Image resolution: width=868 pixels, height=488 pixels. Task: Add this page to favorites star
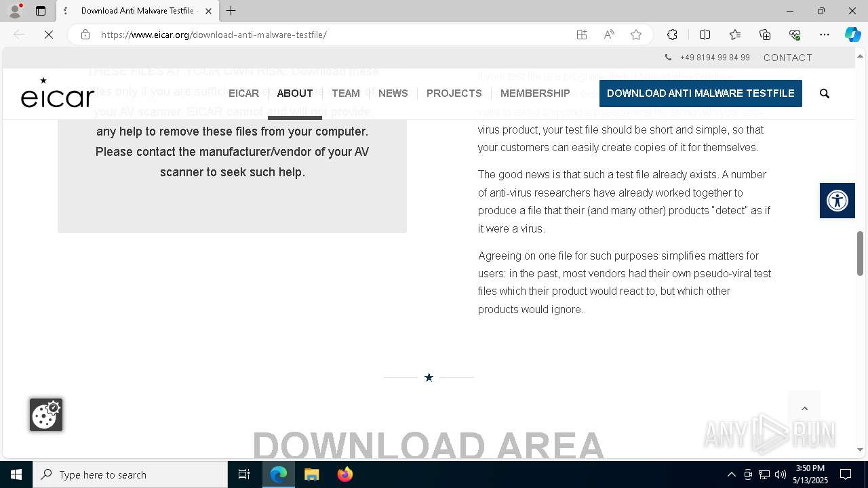(636, 35)
